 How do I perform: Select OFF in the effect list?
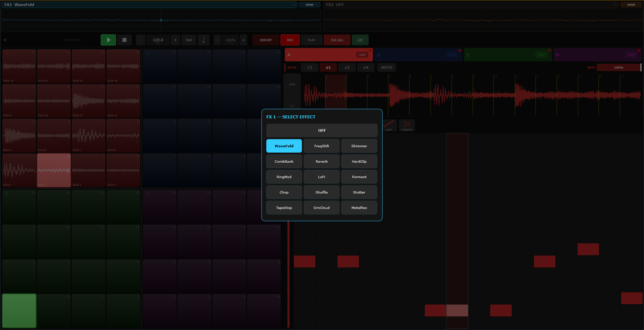click(322, 130)
